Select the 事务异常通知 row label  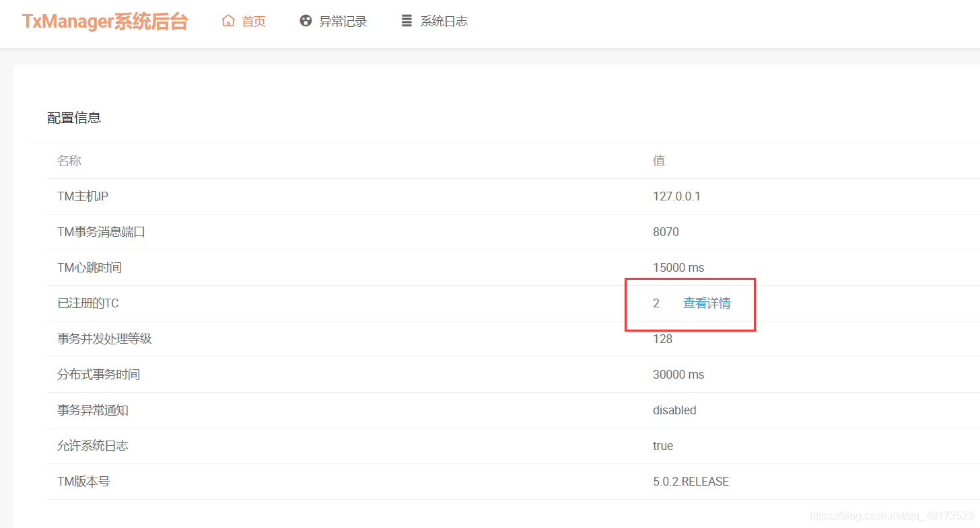[93, 410]
